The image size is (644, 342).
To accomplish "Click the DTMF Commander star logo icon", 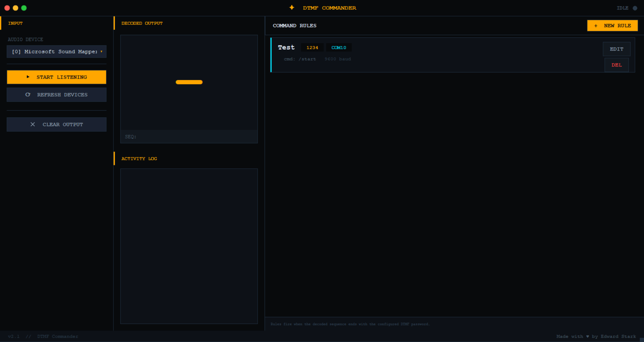I will [292, 7].
